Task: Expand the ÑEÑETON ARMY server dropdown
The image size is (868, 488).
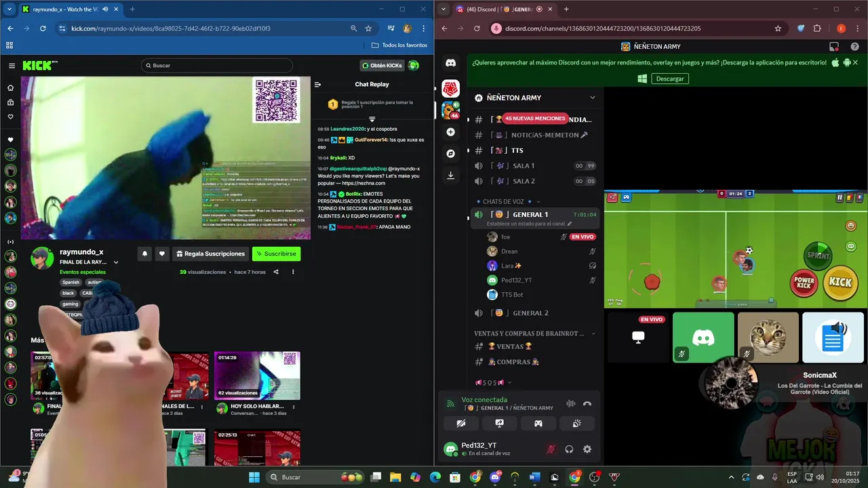Action: [x=592, y=98]
